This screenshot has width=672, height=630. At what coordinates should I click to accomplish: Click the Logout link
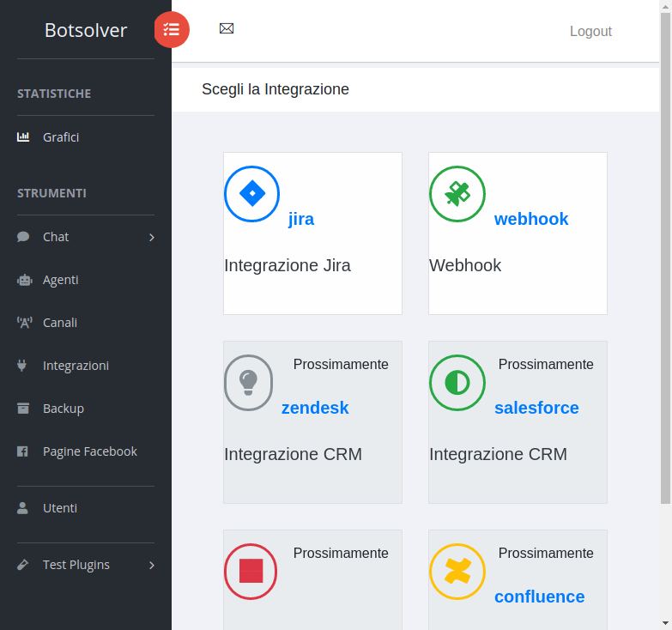590,31
